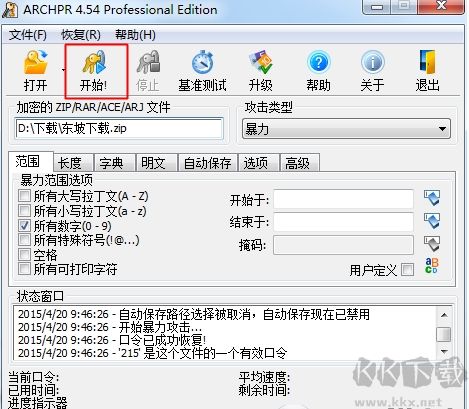Click the 结束于 input field
The height and width of the screenshot is (409, 469).
click(x=344, y=222)
